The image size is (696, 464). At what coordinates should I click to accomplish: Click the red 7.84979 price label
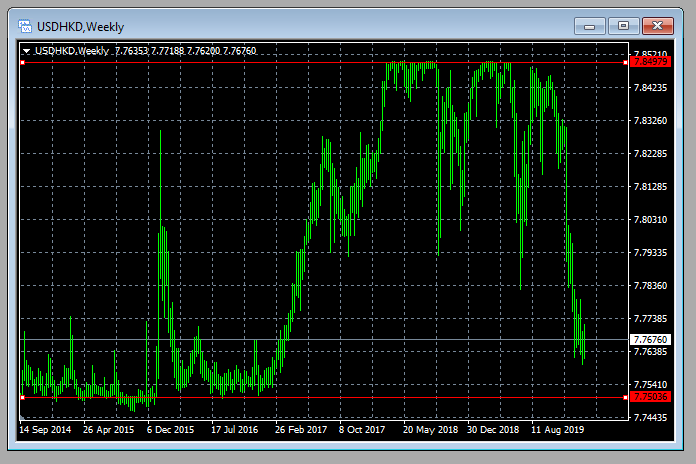pos(650,62)
